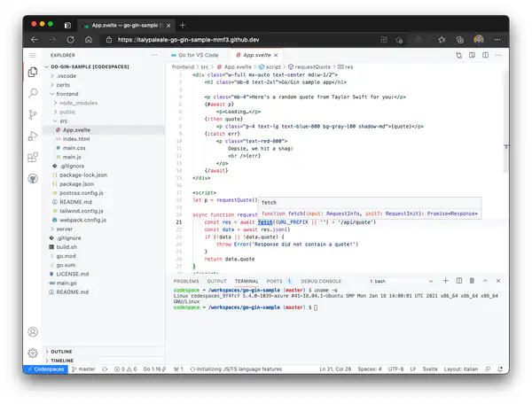Open the Search view in activity bar
The image size is (532, 404).
point(33,93)
